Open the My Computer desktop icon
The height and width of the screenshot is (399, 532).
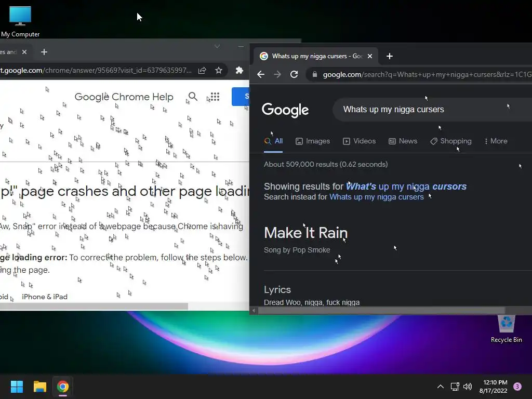tap(20, 21)
